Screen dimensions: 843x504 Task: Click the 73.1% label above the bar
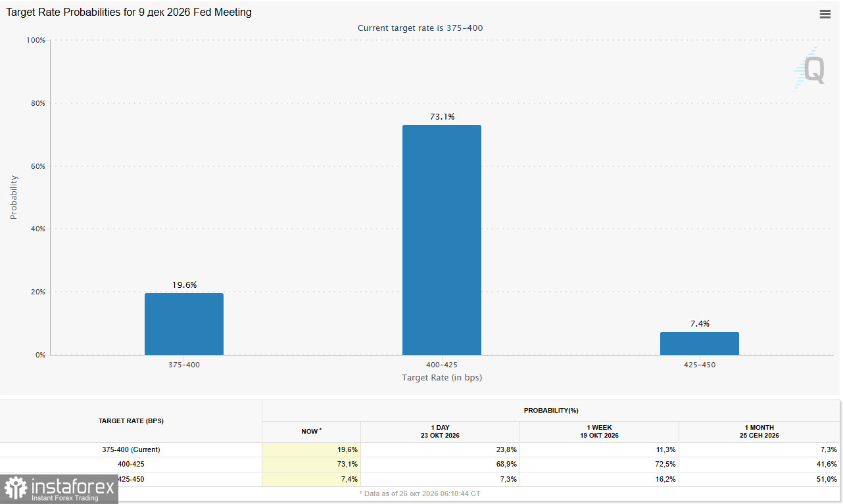click(x=443, y=116)
